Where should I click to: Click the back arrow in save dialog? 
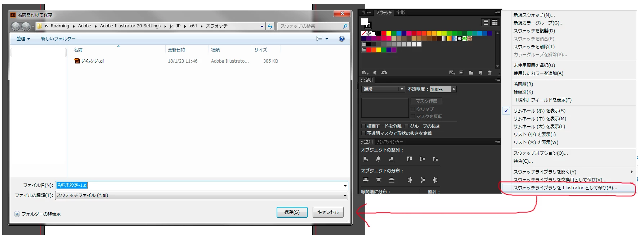point(16,26)
